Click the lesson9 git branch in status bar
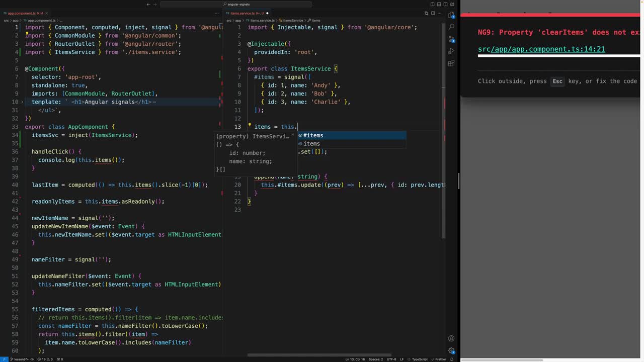The width and height of the screenshot is (644, 362). coord(20,359)
